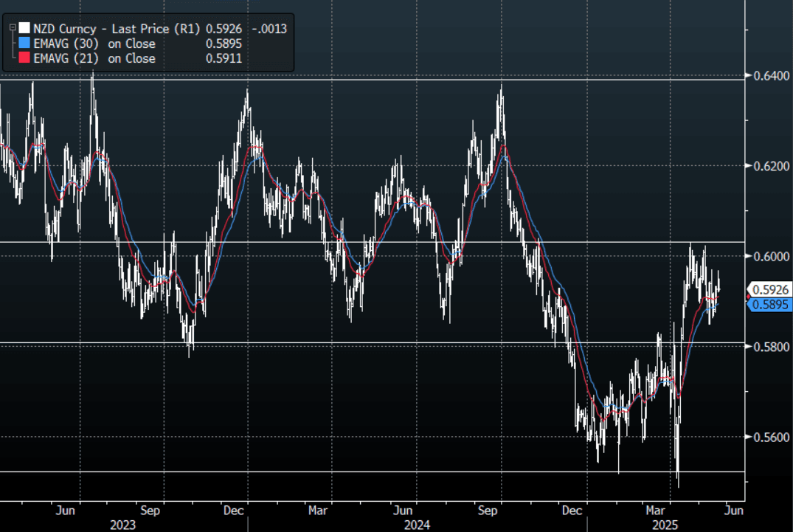Click the white 0.5926 last price tag
The image size is (793, 532).
[770, 289]
